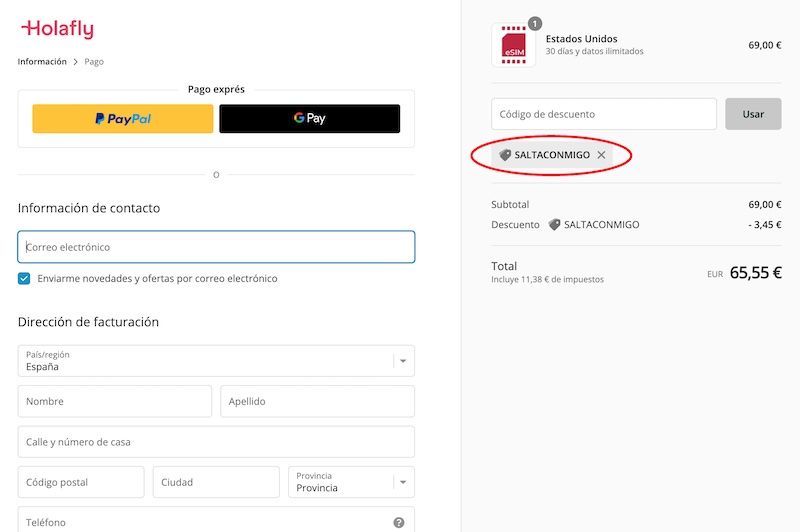800x532 pixels.
Task: Uncheck the email news and offers checkbox
Action: tap(24, 278)
